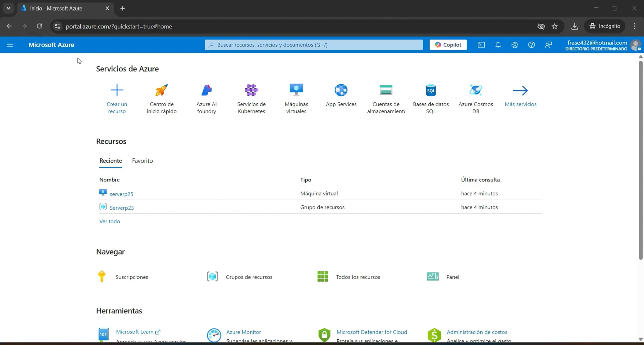Open Máquinas virtuales service icon
This screenshot has height=345, width=644.
click(x=296, y=90)
